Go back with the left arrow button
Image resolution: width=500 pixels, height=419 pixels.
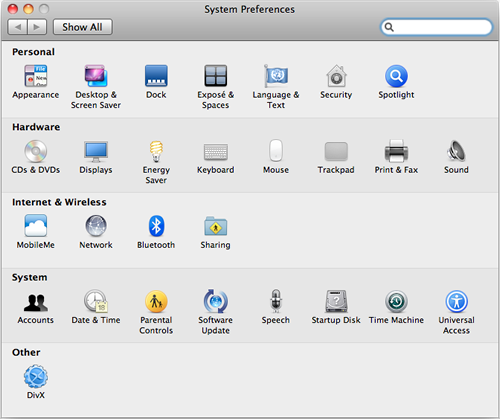pos(18,27)
